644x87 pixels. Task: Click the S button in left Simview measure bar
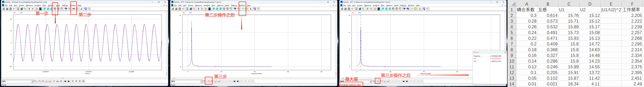[80, 81]
